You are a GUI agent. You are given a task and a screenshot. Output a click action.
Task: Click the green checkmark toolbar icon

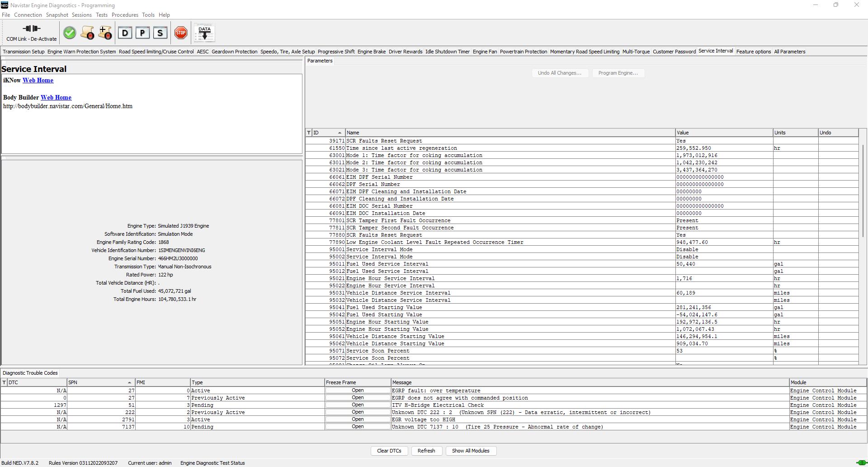click(70, 33)
